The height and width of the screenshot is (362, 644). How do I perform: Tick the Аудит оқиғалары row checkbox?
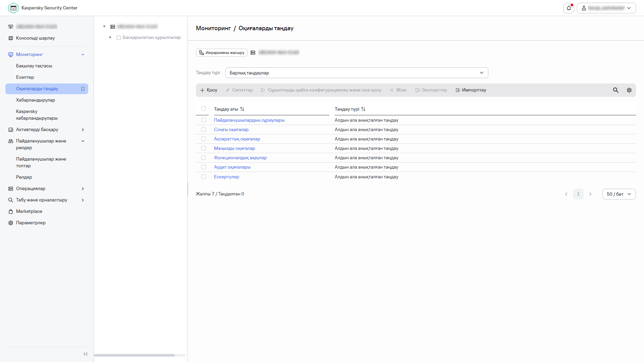pyautogui.click(x=204, y=167)
